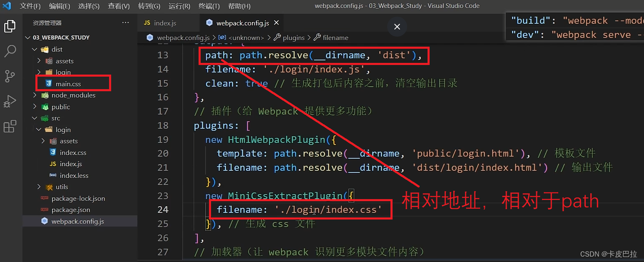Switch to the webpack.config.js editor tab
Image resolution: width=644 pixels, height=262 pixels.
pyautogui.click(x=242, y=23)
